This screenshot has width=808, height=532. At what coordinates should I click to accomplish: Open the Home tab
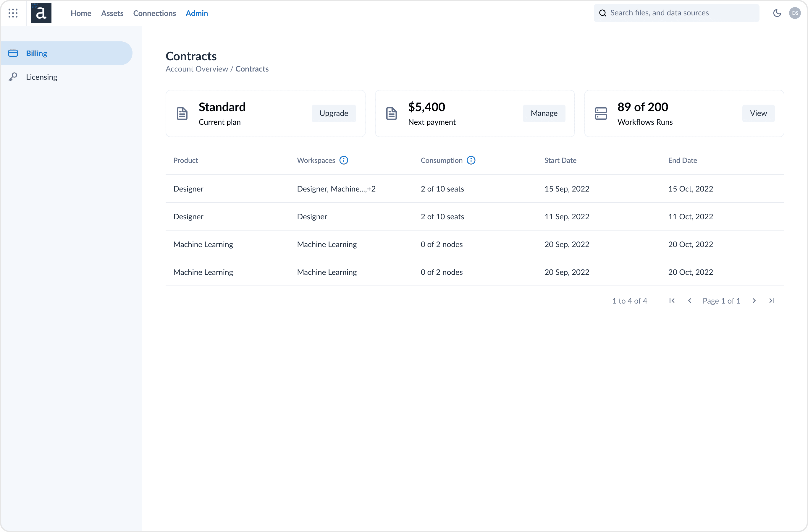tap(81, 13)
